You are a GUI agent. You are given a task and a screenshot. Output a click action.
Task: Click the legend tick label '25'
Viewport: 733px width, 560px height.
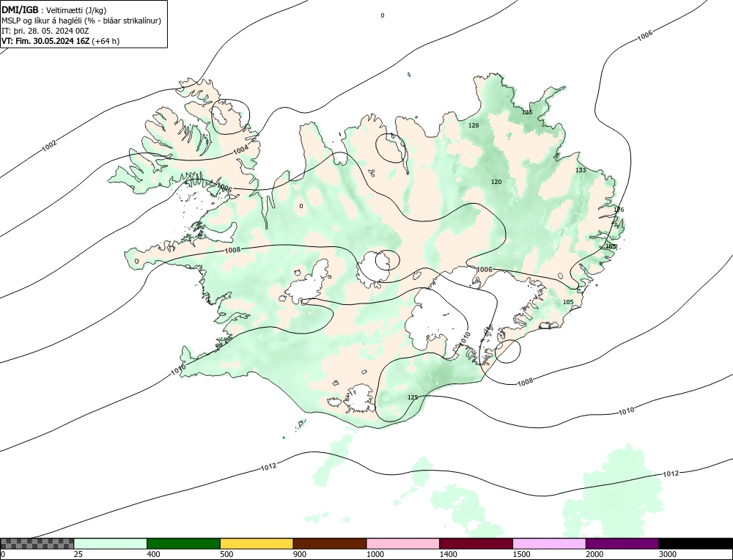click(x=78, y=554)
